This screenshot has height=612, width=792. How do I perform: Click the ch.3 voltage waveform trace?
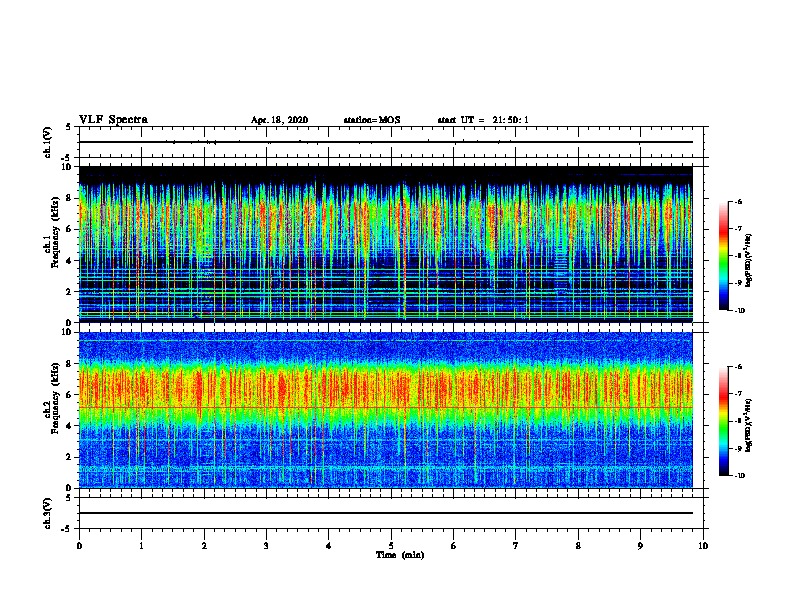click(385, 513)
